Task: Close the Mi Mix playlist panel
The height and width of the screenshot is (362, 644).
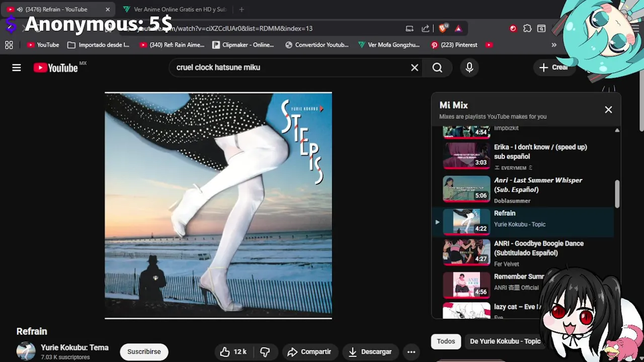Action: pos(608,110)
